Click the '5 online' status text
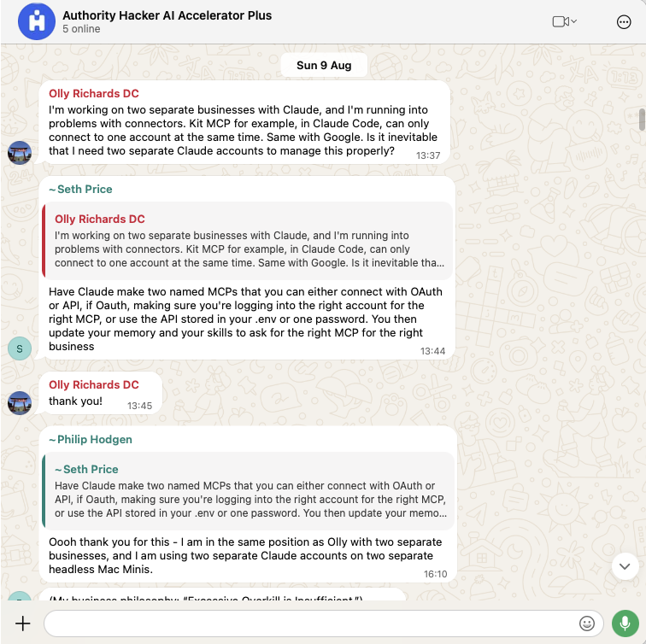The width and height of the screenshot is (646, 644). (x=81, y=29)
